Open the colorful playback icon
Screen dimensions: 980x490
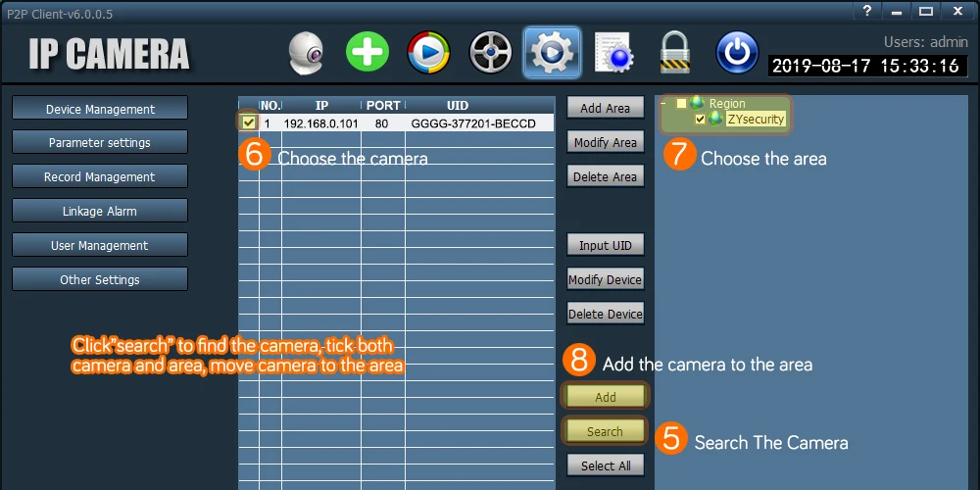pos(429,53)
